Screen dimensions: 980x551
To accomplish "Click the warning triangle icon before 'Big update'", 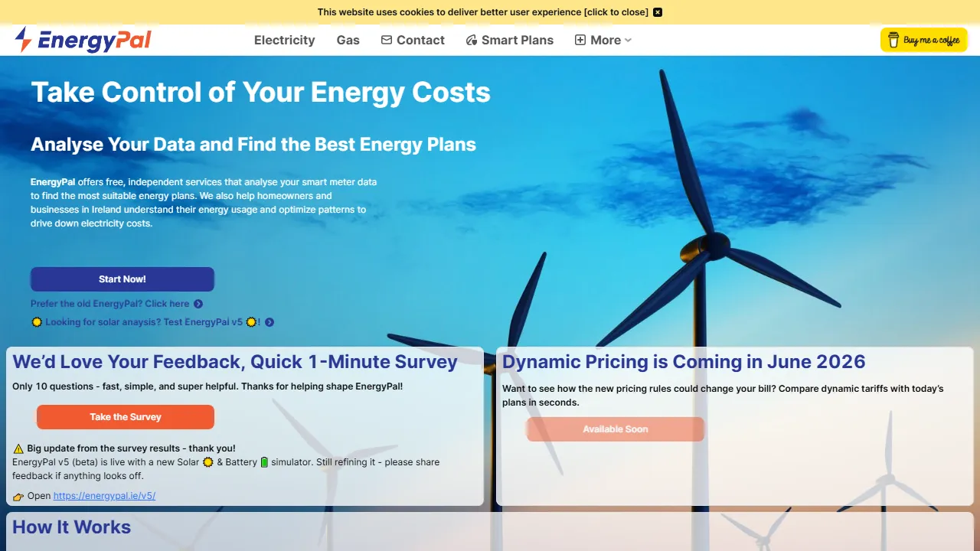I will click(x=18, y=448).
